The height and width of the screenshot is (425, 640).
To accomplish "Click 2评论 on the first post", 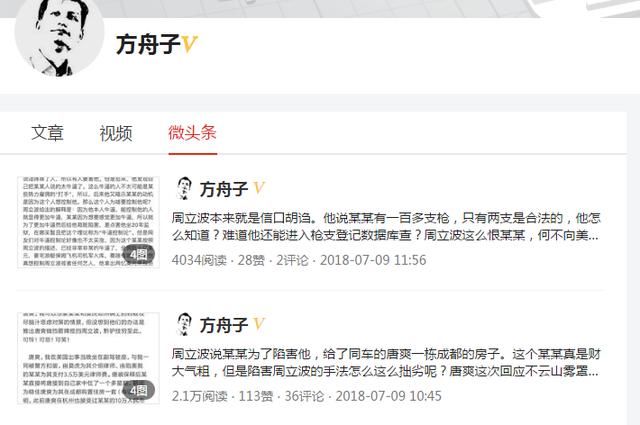I will coord(292,260).
